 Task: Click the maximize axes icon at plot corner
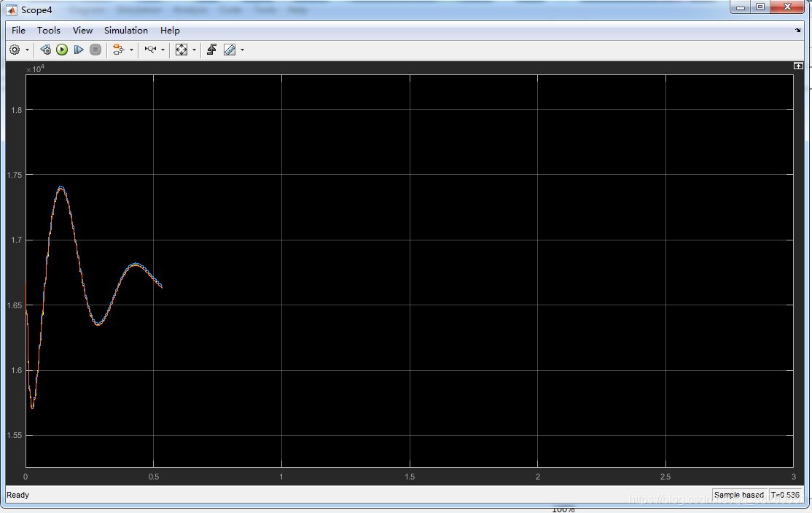coord(798,66)
